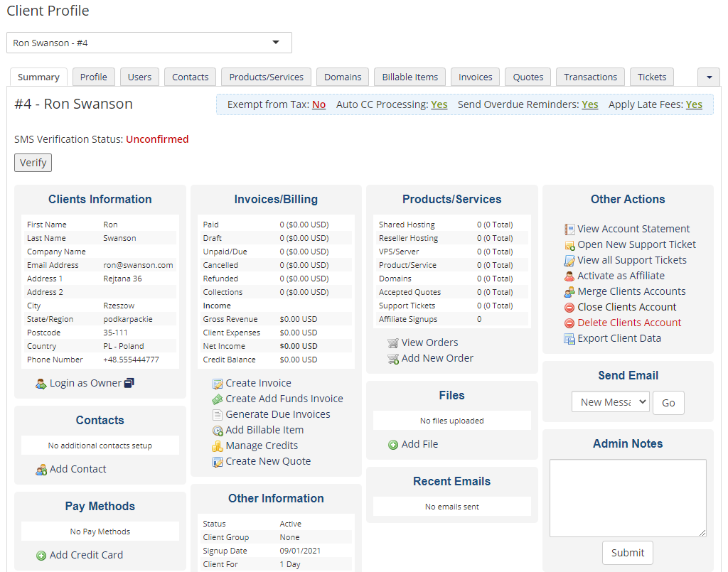Image resolution: width=728 pixels, height=572 pixels.
Task: Click inside the Admin Notes text area
Action: click(628, 498)
